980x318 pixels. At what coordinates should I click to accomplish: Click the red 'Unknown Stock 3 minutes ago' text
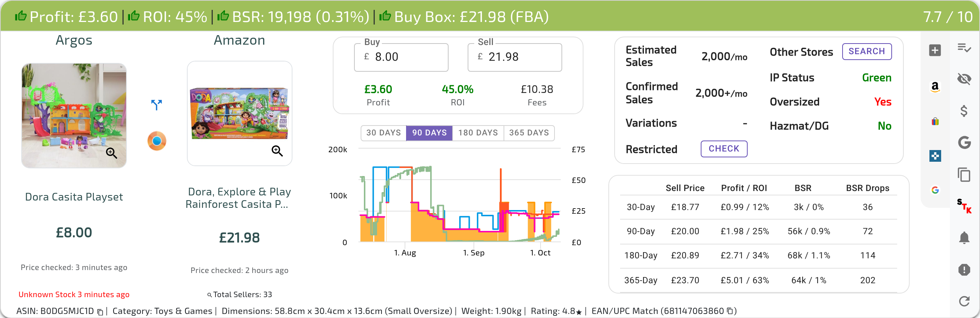coord(74,295)
